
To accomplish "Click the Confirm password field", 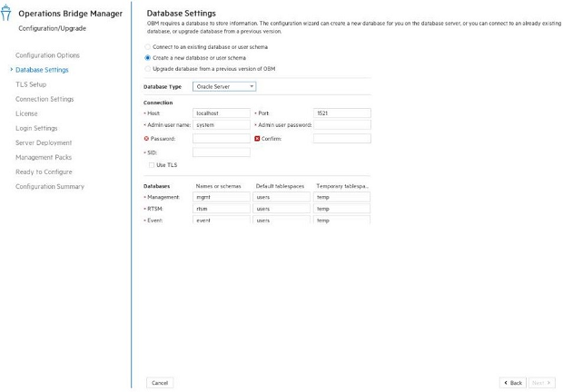I will coord(341,139).
